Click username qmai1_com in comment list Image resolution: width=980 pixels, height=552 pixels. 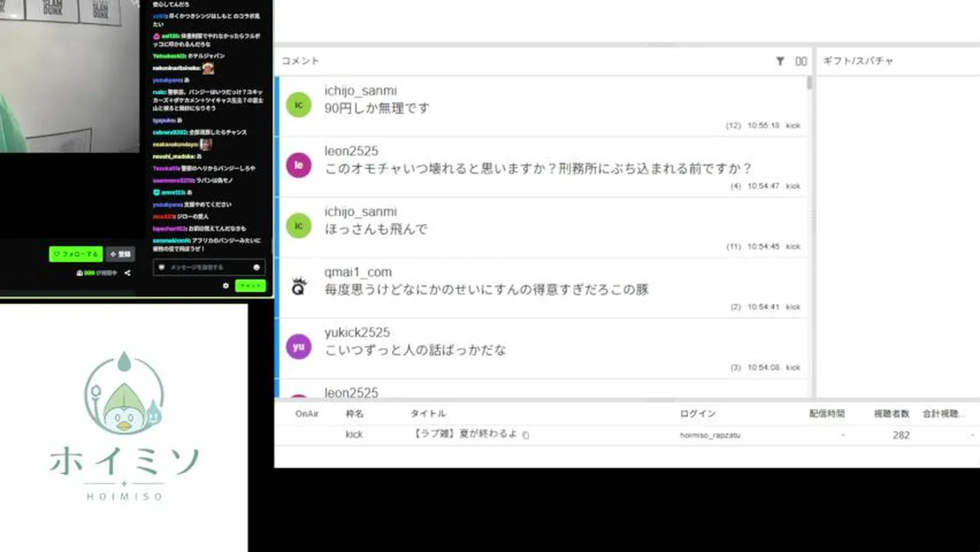pyautogui.click(x=358, y=272)
